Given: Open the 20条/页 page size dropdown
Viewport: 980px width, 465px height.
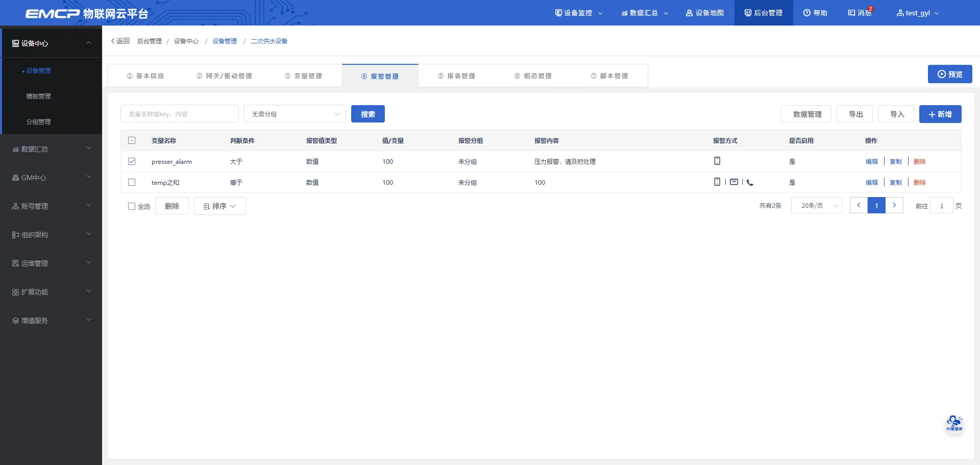Looking at the screenshot, I should pos(817,206).
